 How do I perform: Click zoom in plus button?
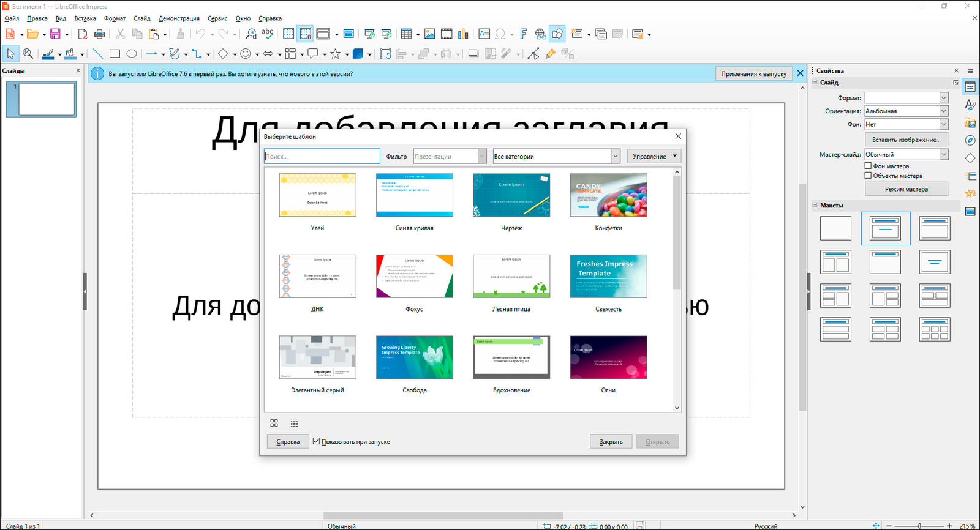(x=949, y=526)
